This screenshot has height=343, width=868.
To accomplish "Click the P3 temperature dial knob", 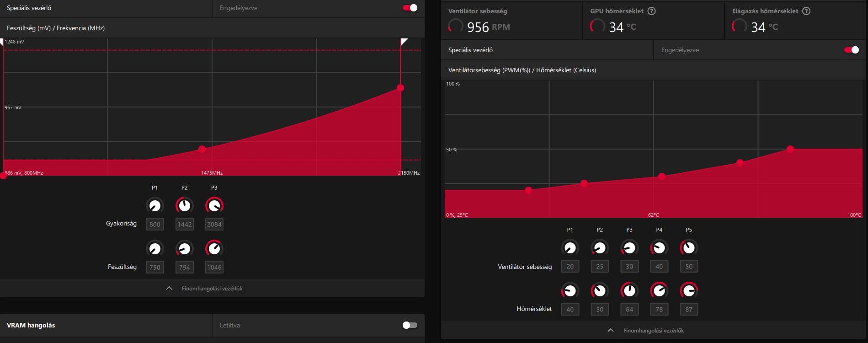I will [x=629, y=291].
